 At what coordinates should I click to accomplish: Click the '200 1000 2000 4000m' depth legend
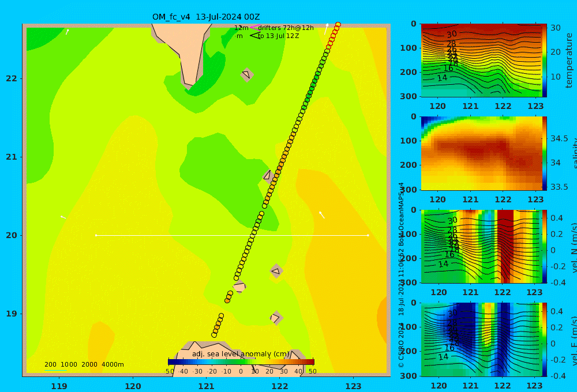coord(84,364)
